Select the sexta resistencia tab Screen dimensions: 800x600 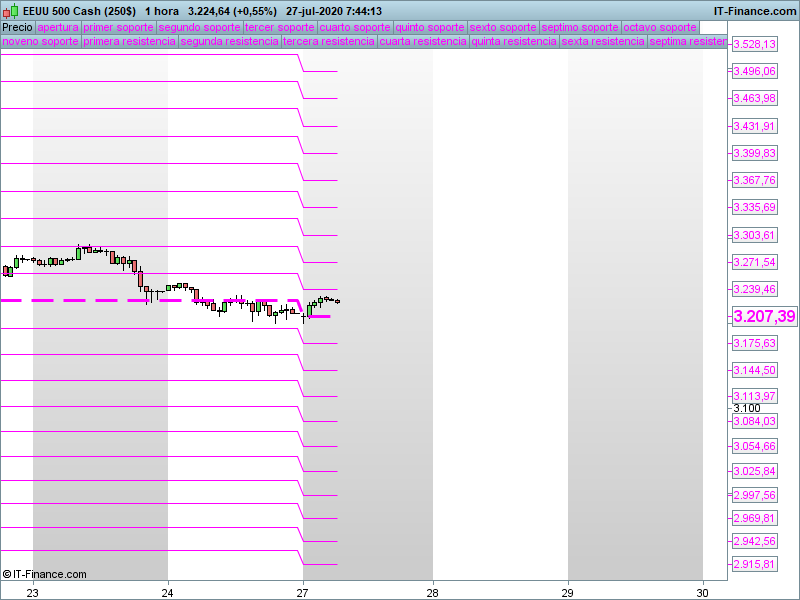(603, 41)
